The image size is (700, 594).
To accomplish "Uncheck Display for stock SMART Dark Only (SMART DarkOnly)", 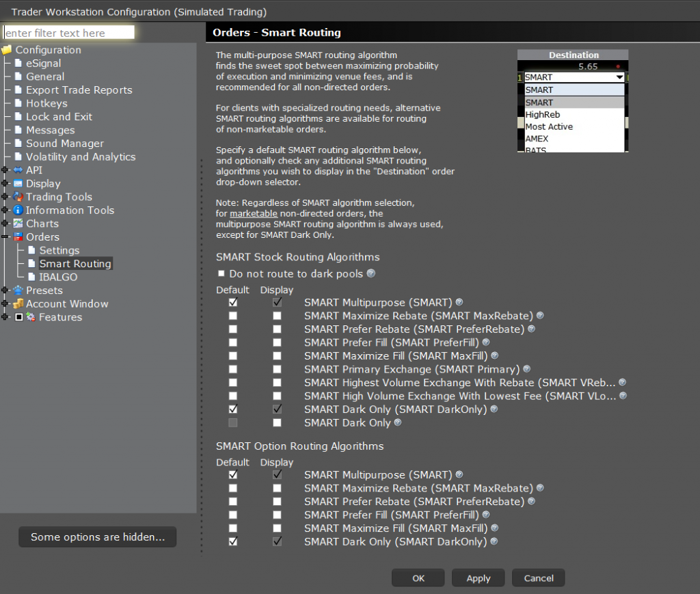I will pos(278,409).
